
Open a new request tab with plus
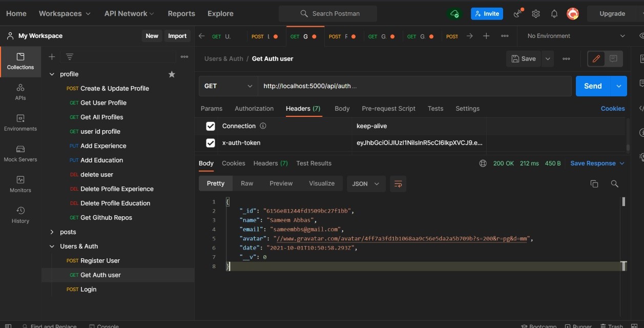point(486,36)
